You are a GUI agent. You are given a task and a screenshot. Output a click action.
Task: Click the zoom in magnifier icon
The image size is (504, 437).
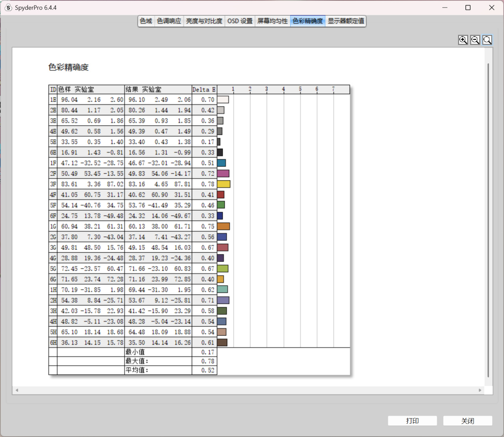pyautogui.click(x=463, y=40)
